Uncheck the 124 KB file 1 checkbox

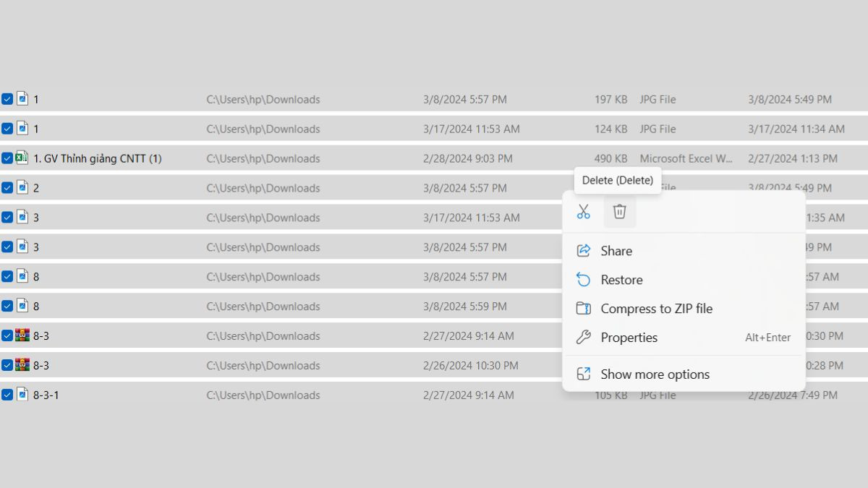(7, 129)
